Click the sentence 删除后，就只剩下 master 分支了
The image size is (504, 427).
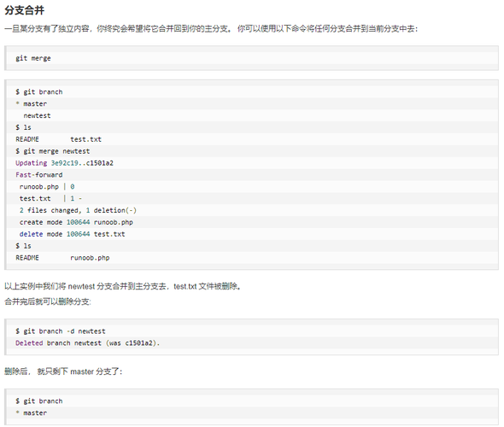(63, 371)
